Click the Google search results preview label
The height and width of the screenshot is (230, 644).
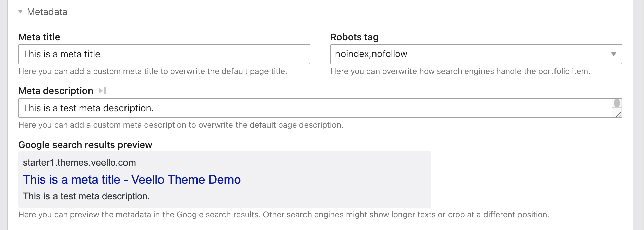coord(85,145)
